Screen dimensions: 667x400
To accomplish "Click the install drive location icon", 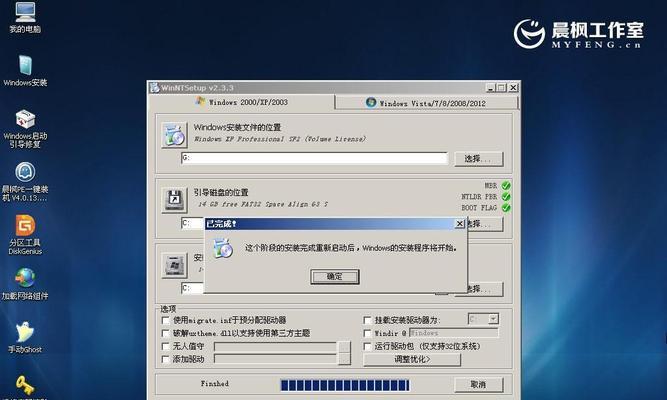I will [174, 266].
